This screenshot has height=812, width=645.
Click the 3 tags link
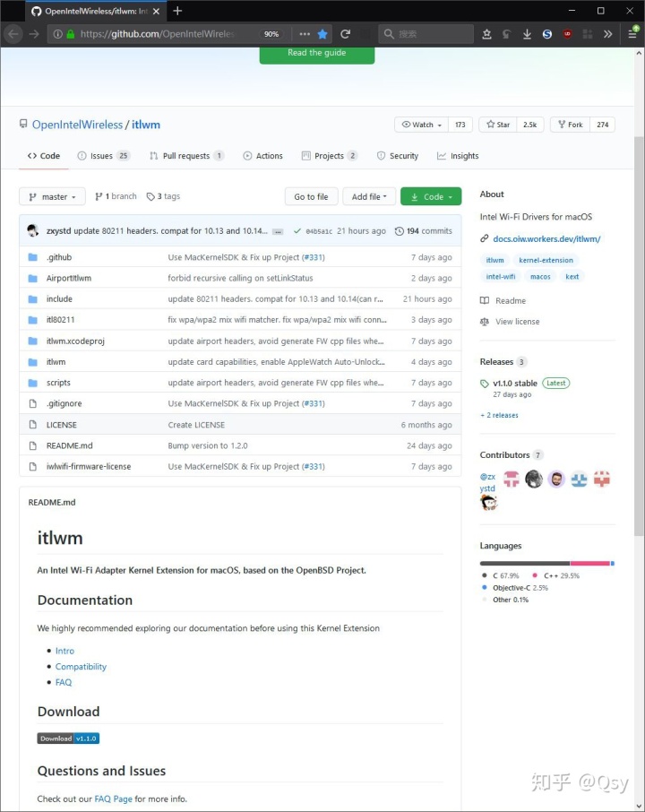[163, 196]
